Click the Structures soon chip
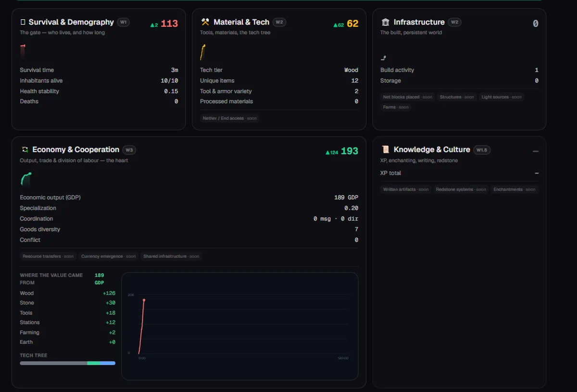Viewport: 577px width, 392px height. 457,97
